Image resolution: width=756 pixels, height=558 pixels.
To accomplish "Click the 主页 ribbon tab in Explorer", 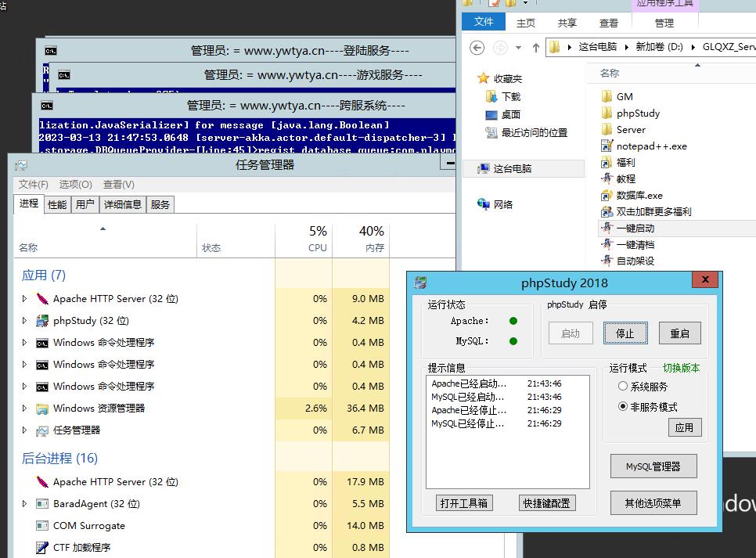I will pyautogui.click(x=526, y=23).
